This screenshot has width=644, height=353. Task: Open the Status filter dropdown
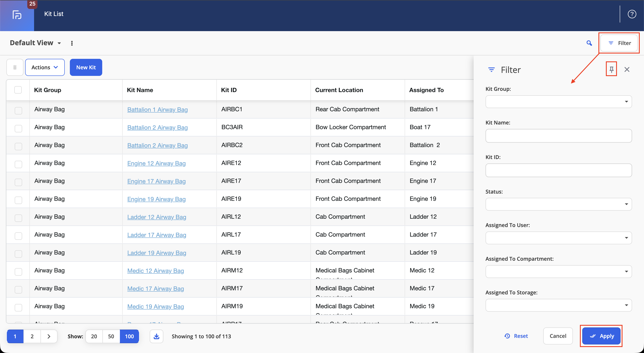(x=559, y=204)
